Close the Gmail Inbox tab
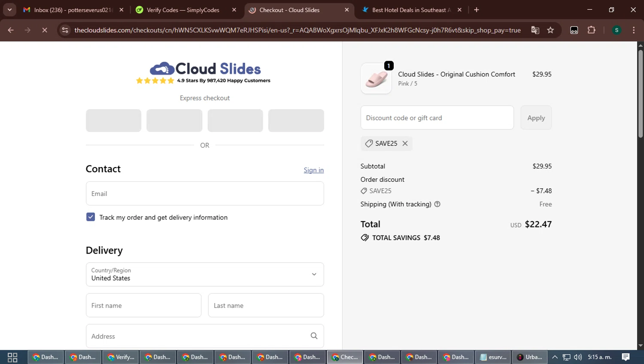The image size is (644, 364). 122,10
